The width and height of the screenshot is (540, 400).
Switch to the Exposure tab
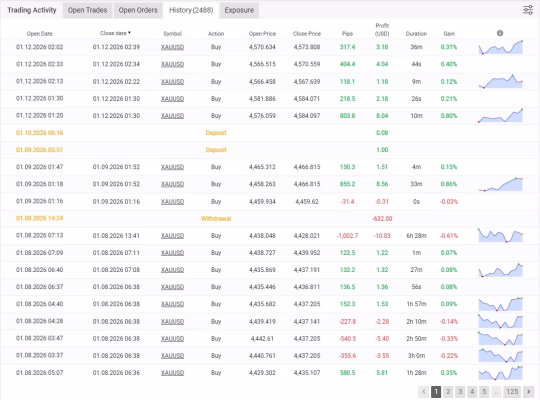click(239, 10)
